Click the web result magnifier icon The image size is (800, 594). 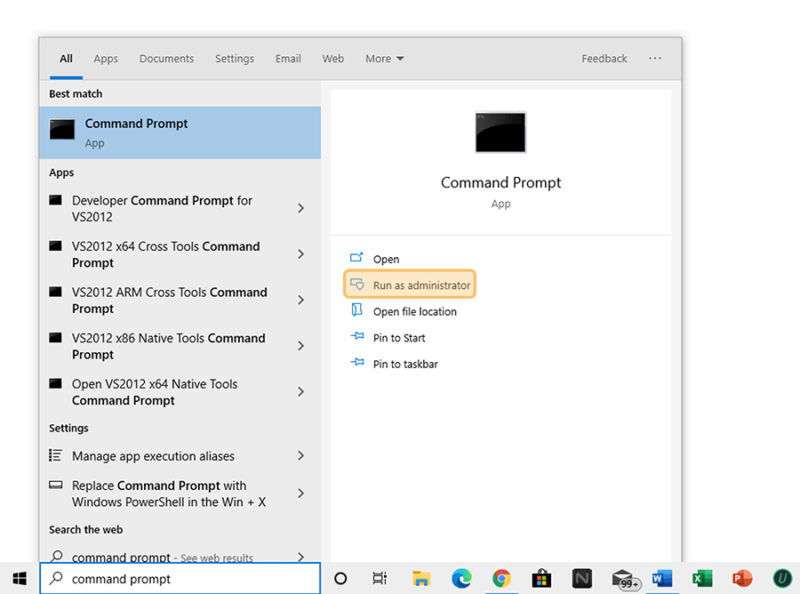[57, 556]
